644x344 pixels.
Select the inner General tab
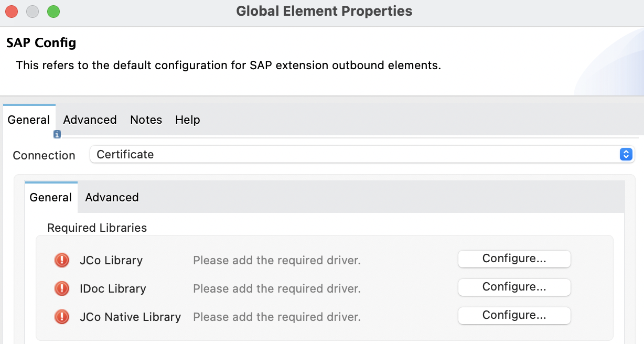tap(50, 197)
